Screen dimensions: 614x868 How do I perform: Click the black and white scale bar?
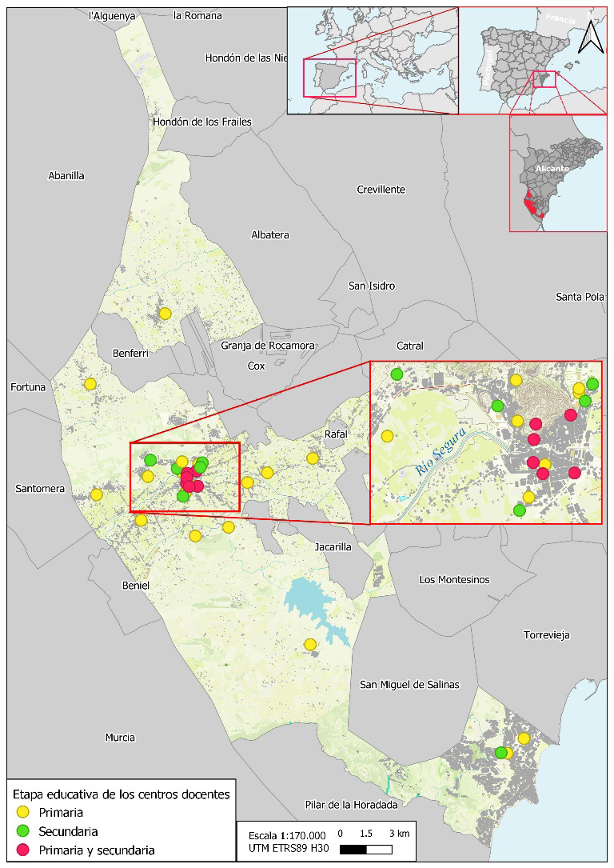coord(365,850)
